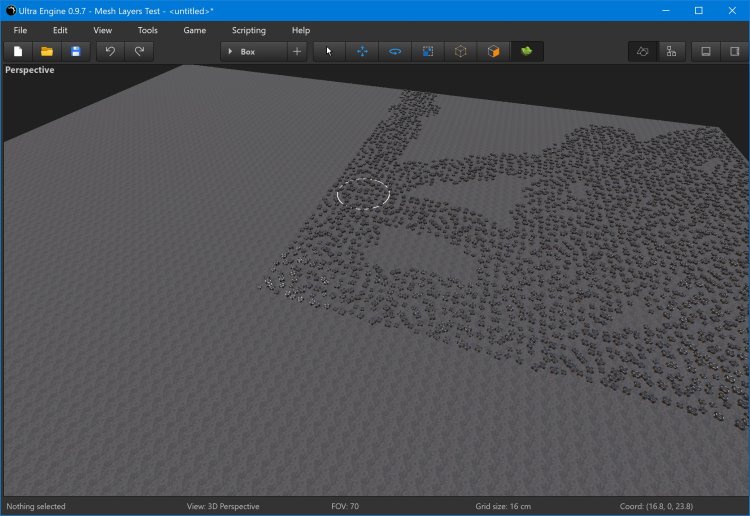This screenshot has width=750, height=516.
Task: Undo the last action
Action: [110, 51]
